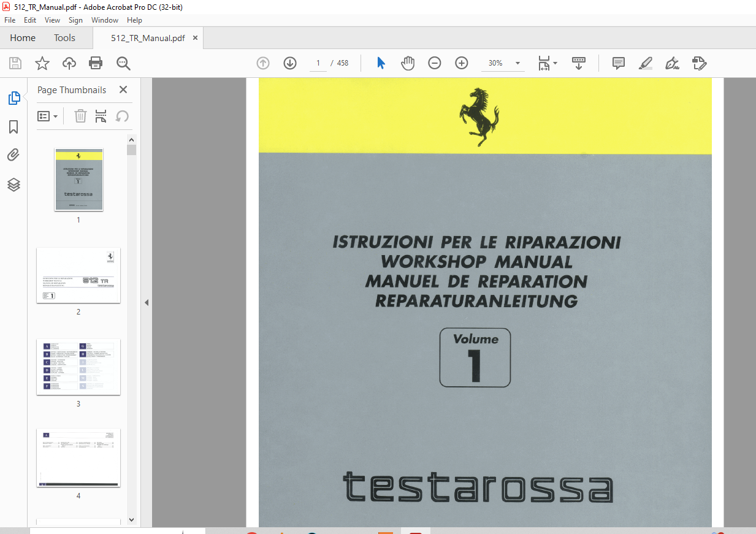Select the 512_TR_Manual.pdf document tab
Screen dimensions: 756x534
point(148,37)
